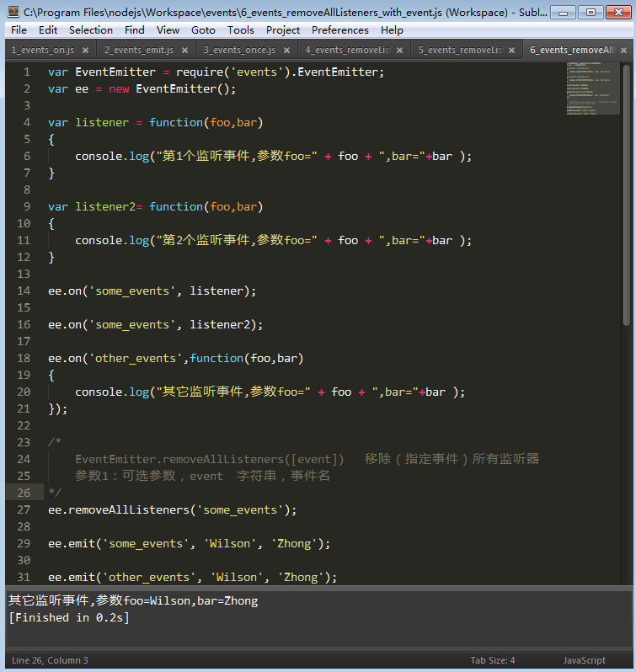This screenshot has height=672, width=636.
Task: Switch to the 4_events_removeList tab
Action: tap(348, 51)
